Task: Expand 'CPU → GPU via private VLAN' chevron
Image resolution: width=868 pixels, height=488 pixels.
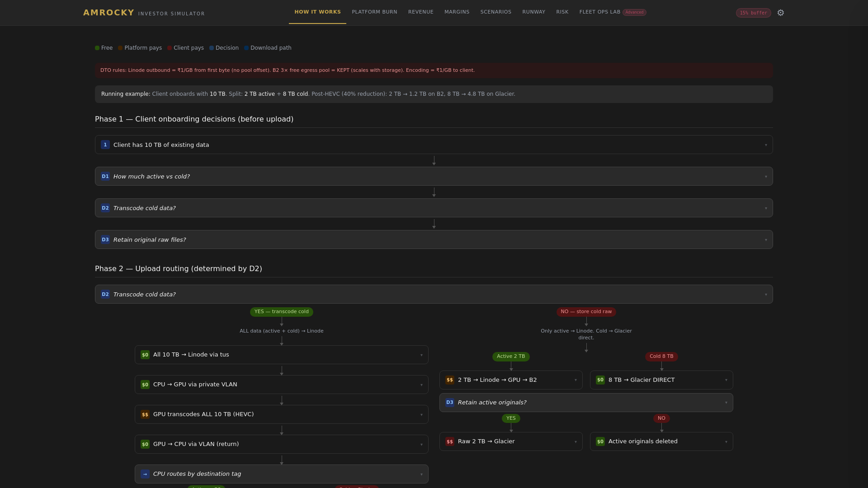Action: tap(421, 385)
